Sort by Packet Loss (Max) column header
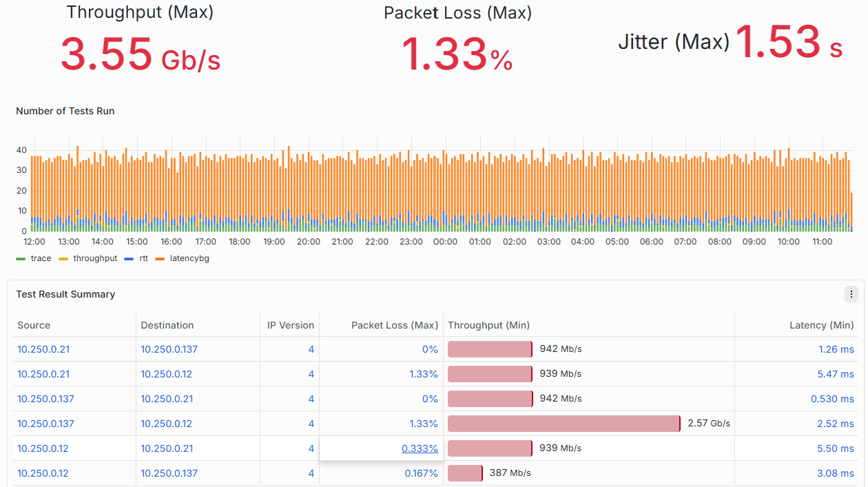The width and height of the screenshot is (868, 487). (x=395, y=325)
